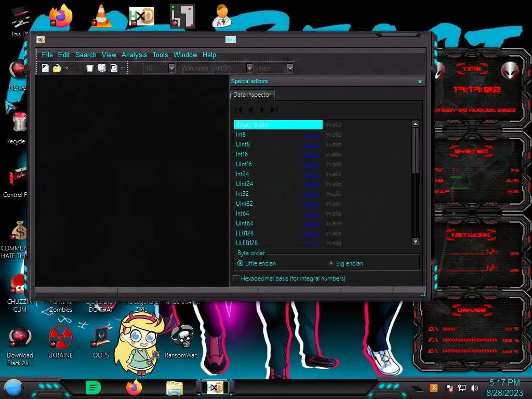This screenshot has height=399, width=532.
Task: Open the maze-pattern desktop icon next to HxD
Action: (182, 16)
